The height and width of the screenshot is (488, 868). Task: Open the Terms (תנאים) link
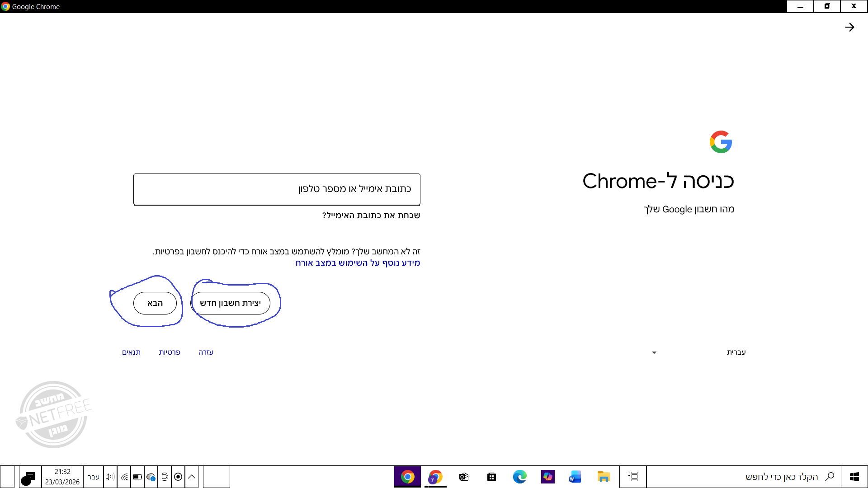click(131, 352)
